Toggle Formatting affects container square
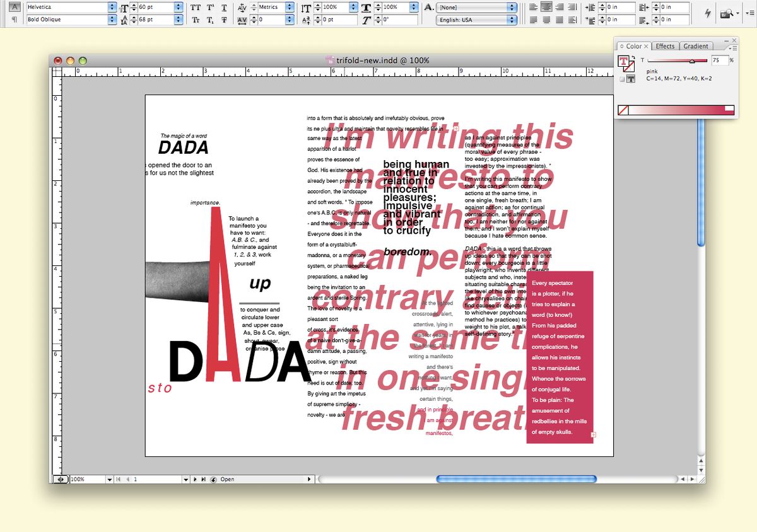 (x=623, y=79)
